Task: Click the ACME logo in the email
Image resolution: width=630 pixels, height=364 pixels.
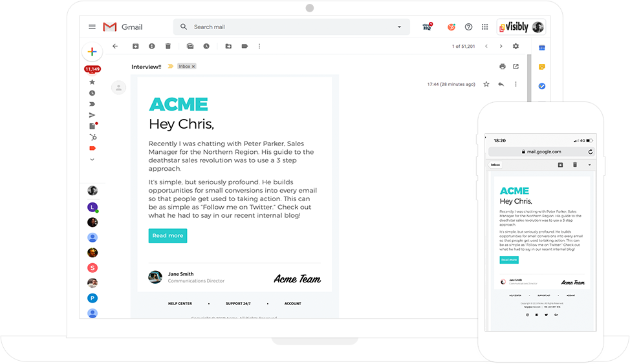Action: pyautogui.click(x=179, y=105)
